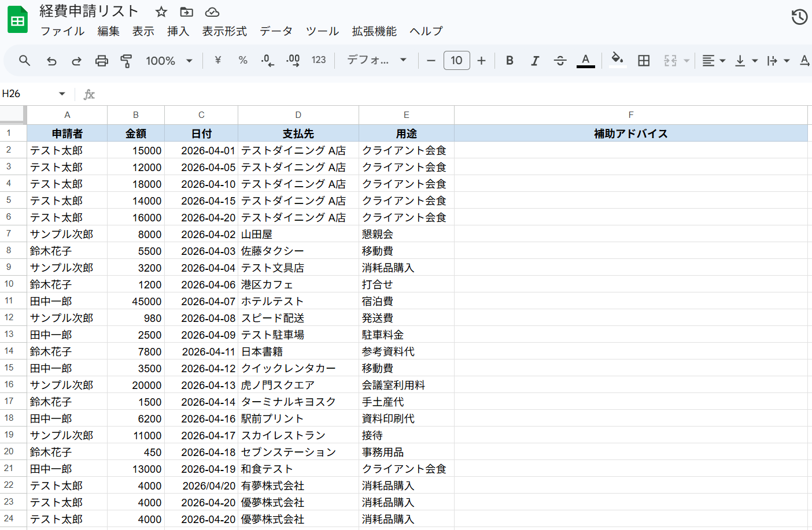812x530 pixels.
Task: Open the ファイル menu
Action: pos(62,31)
